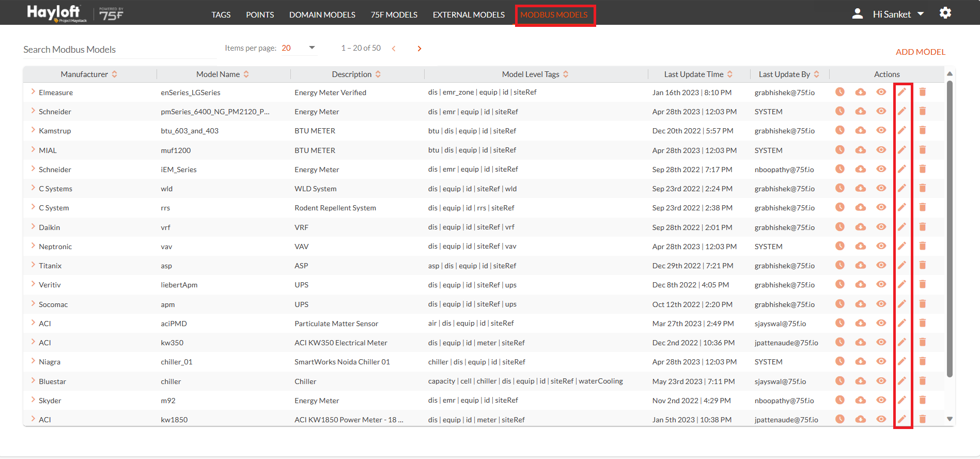Edit the Titanix asp model
Image resolution: width=980 pixels, height=459 pixels.
[902, 265]
